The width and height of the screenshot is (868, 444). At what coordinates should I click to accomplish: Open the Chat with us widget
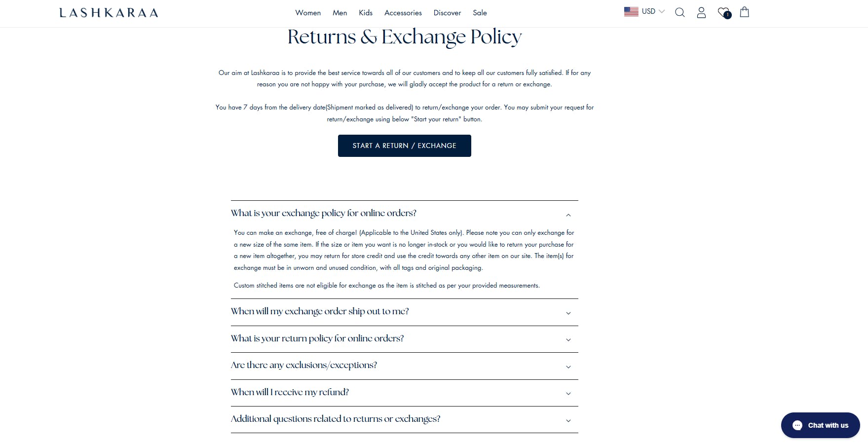(x=820, y=425)
